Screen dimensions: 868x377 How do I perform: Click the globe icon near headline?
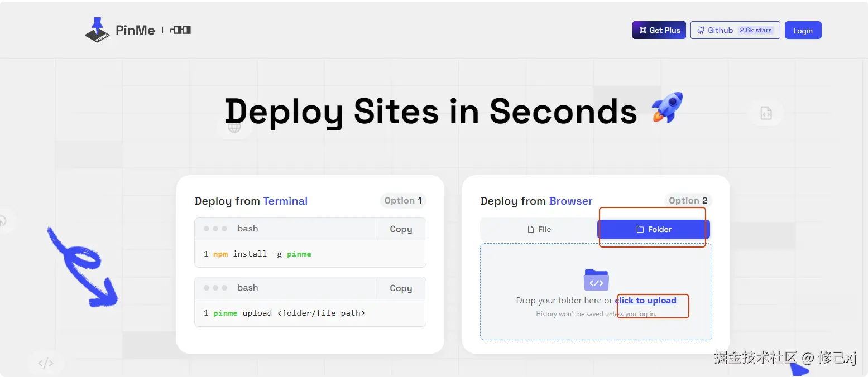[x=234, y=127]
